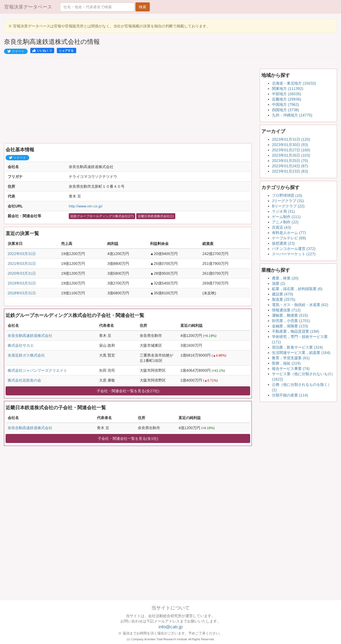
Task: Open スーパーマーケット (127) category
Action: [293, 254]
